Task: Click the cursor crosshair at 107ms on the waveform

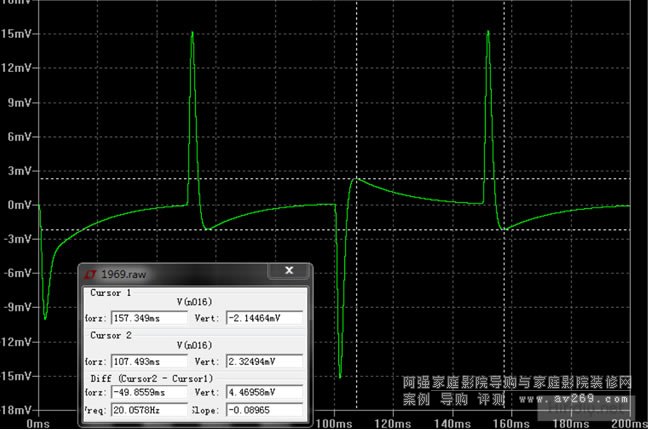Action: coord(357,180)
